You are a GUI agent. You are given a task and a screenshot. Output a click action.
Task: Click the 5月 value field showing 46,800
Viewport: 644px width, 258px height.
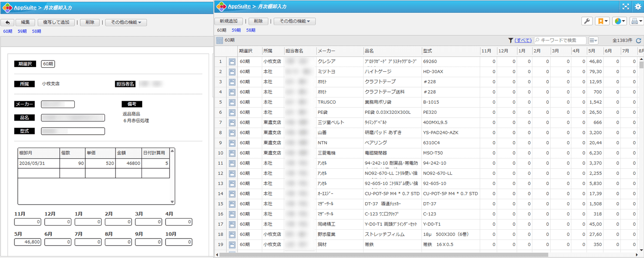(28, 242)
